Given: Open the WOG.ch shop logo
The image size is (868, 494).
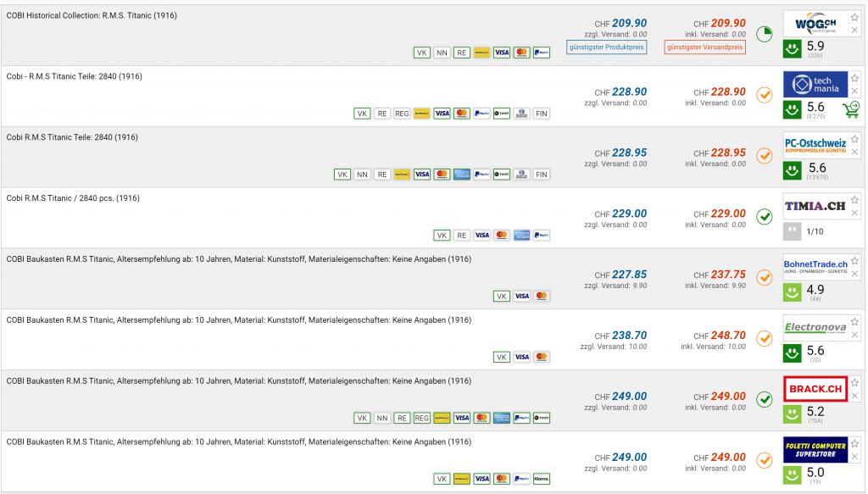Looking at the screenshot, I should [815, 24].
